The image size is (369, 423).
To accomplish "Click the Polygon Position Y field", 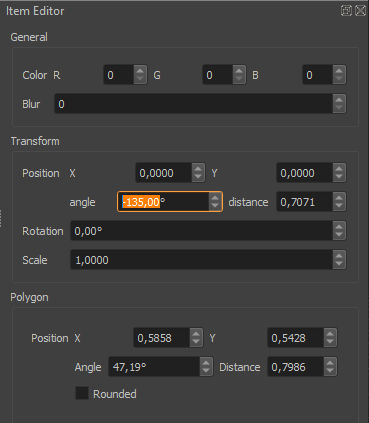I will pos(296,338).
